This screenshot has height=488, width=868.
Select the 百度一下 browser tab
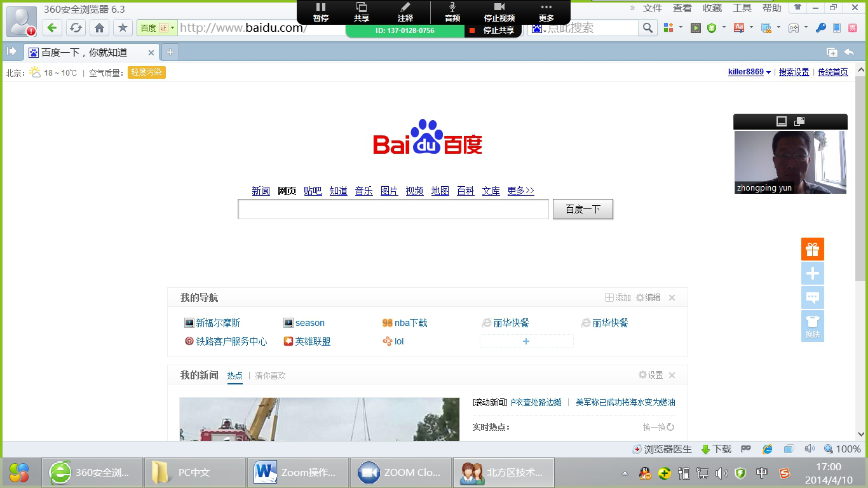[91, 52]
